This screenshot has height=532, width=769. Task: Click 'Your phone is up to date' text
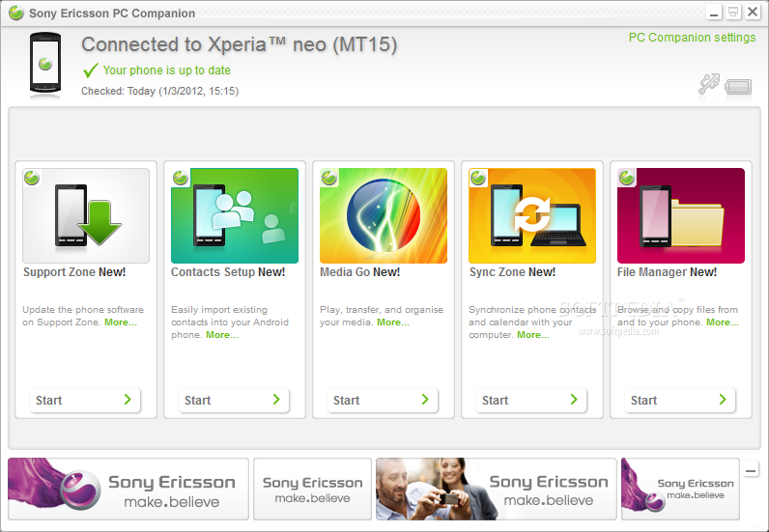click(x=167, y=70)
